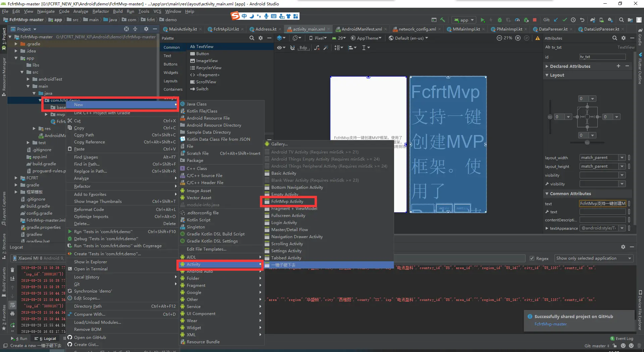Click the Make Project hammer icon
This screenshot has height=352, width=644.
point(443,20)
